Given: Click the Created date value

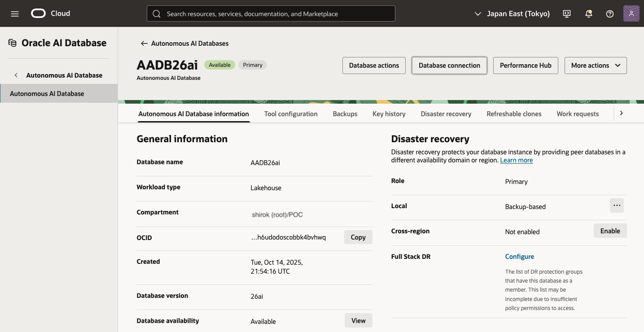Looking at the screenshot, I should (x=276, y=267).
